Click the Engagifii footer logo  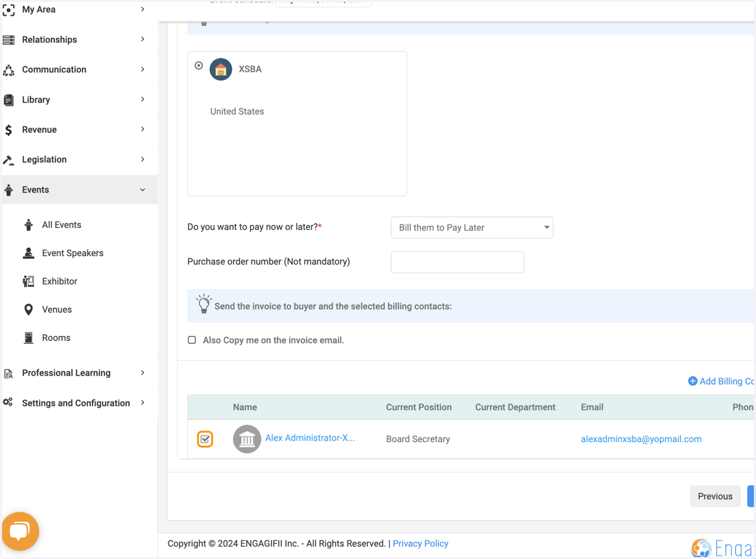[722, 548]
